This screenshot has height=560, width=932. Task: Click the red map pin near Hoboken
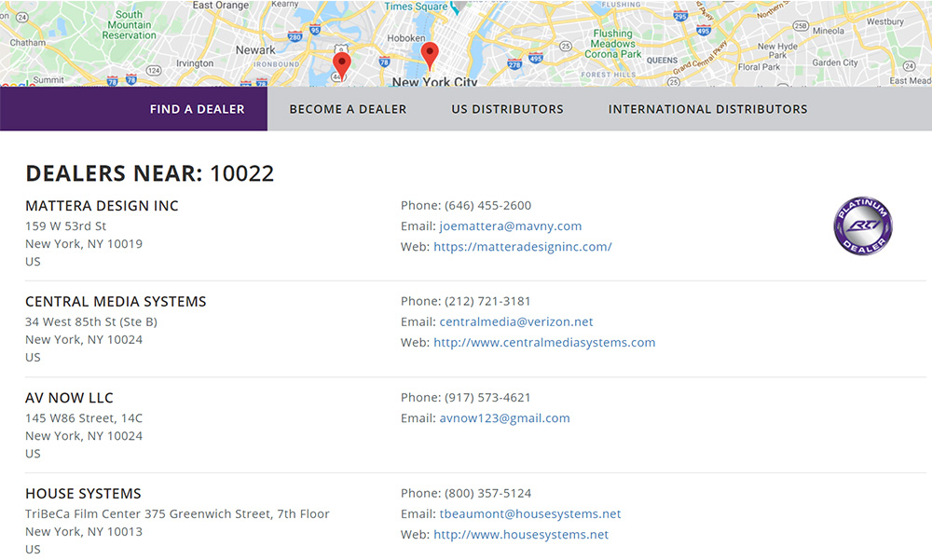click(430, 56)
